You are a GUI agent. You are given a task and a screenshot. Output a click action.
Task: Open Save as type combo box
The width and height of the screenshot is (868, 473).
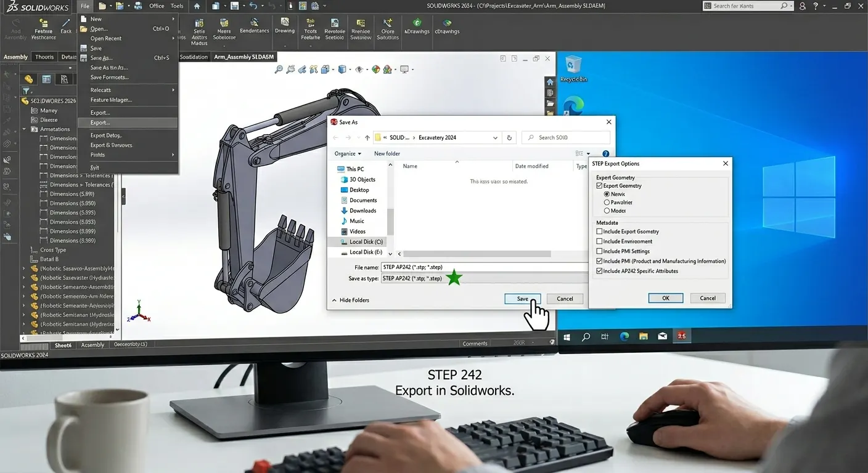pos(484,278)
